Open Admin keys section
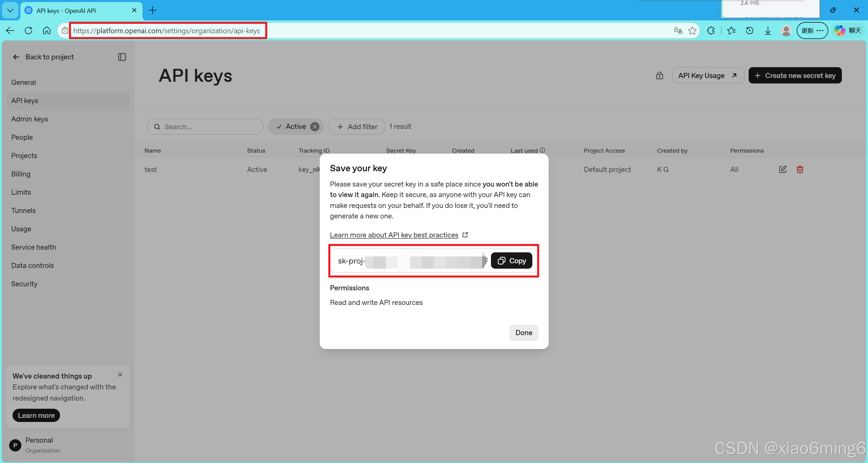This screenshot has height=463, width=868. coord(68,119)
